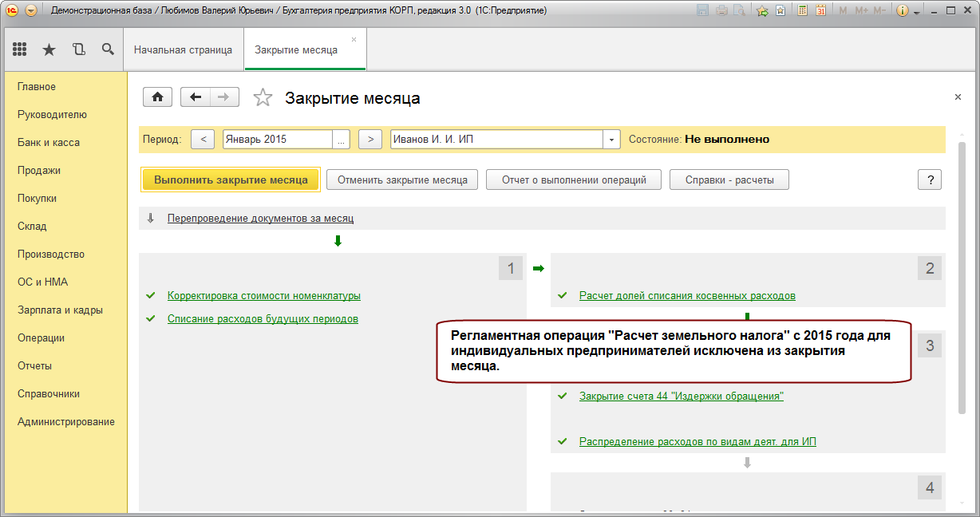Open calendar icon in the title bar
The width and height of the screenshot is (980, 517).
tap(820, 11)
